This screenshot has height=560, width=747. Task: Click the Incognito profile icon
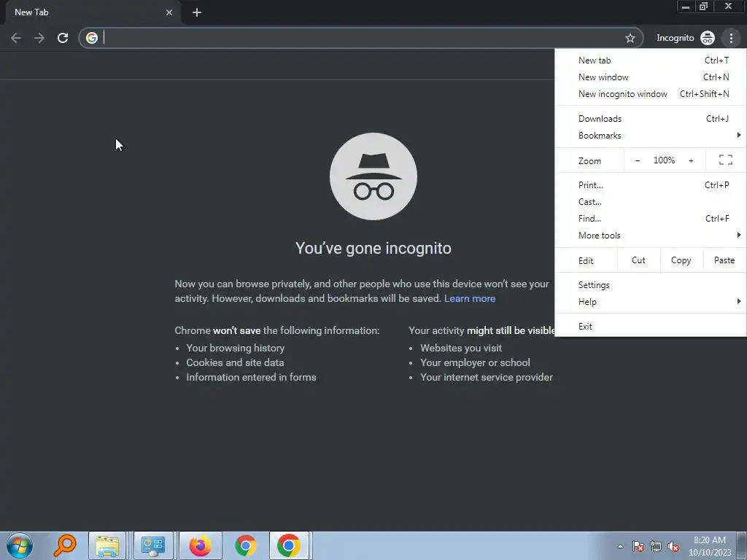point(708,38)
